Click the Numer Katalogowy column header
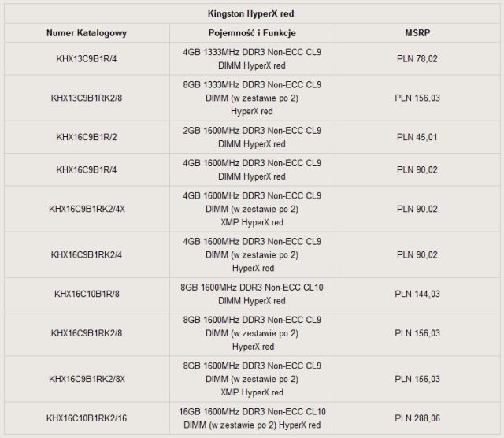504x438 pixels. (x=87, y=34)
